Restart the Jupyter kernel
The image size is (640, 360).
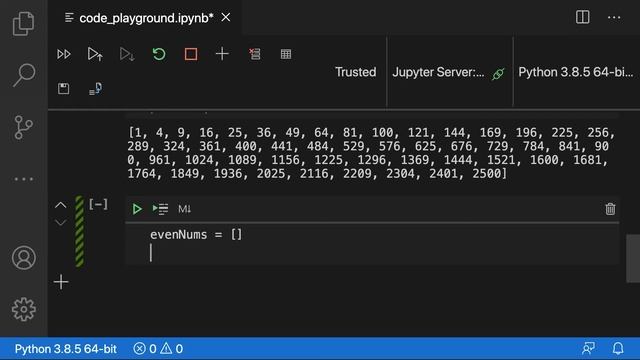159,54
